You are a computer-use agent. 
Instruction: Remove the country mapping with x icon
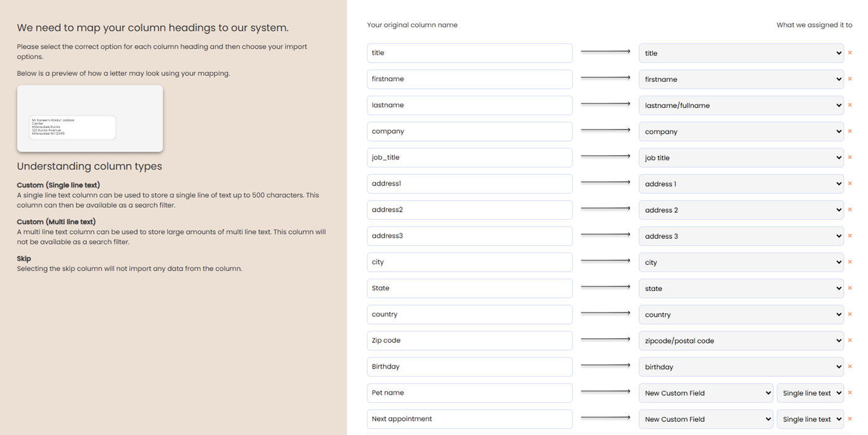tap(850, 315)
